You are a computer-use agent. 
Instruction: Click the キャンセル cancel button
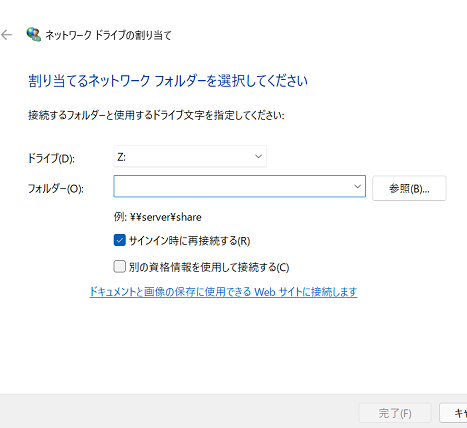tap(453, 413)
